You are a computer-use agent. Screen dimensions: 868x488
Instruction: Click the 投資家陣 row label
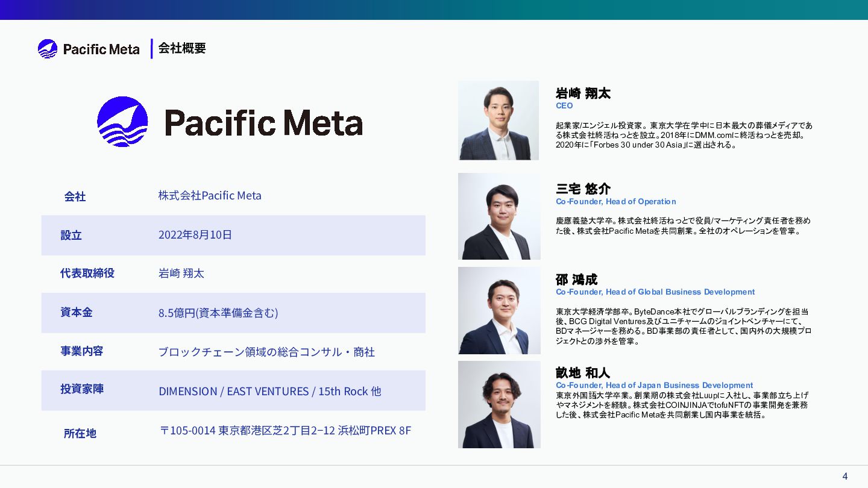81,389
